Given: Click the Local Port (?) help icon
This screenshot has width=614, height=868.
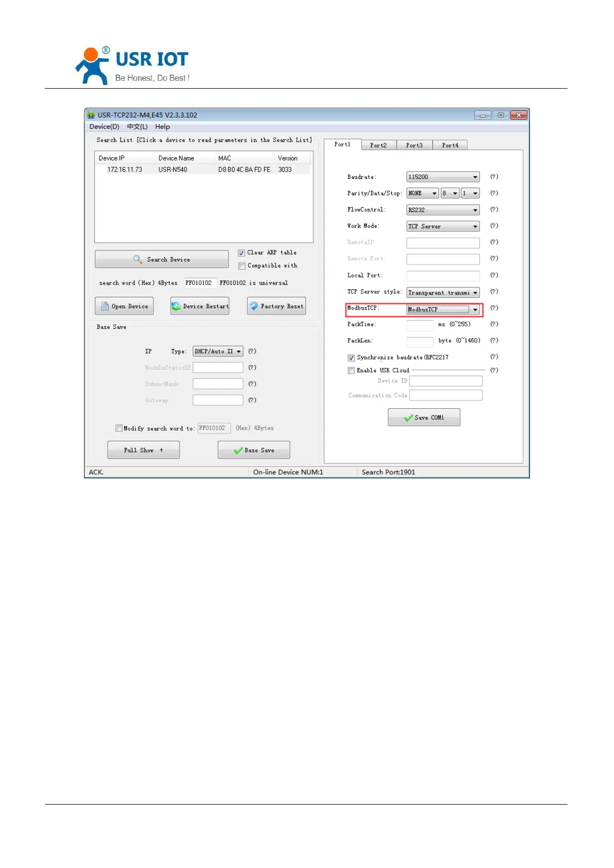Looking at the screenshot, I should [494, 275].
